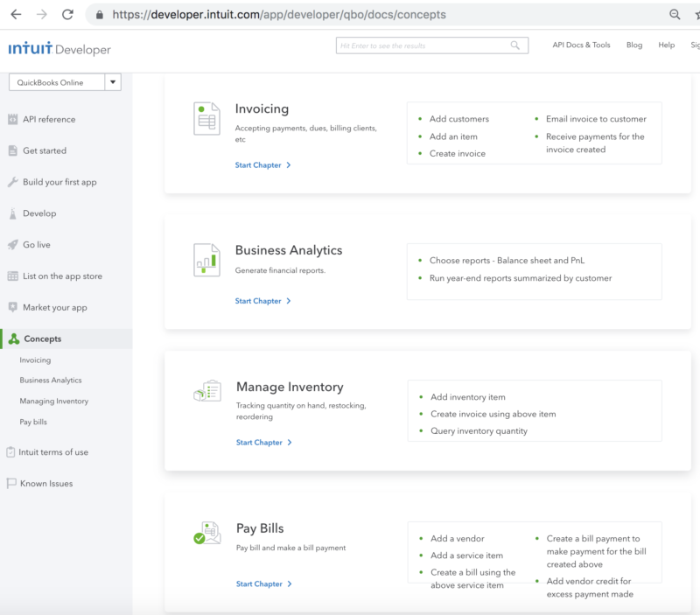Click the Pay Bills chapter icon
The width and height of the screenshot is (700, 615).
207,533
